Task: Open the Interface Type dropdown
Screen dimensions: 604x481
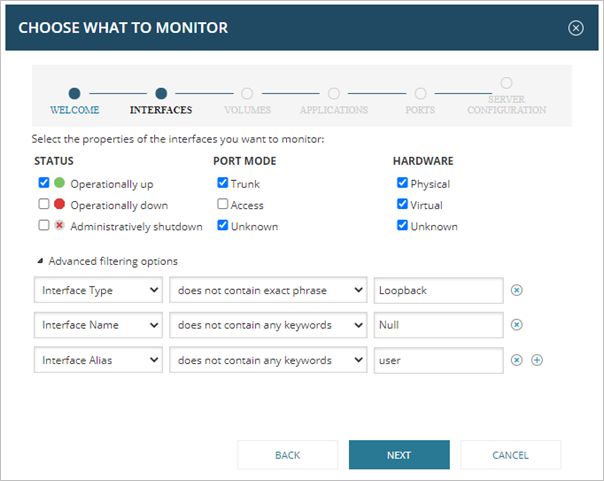Action: click(x=98, y=290)
